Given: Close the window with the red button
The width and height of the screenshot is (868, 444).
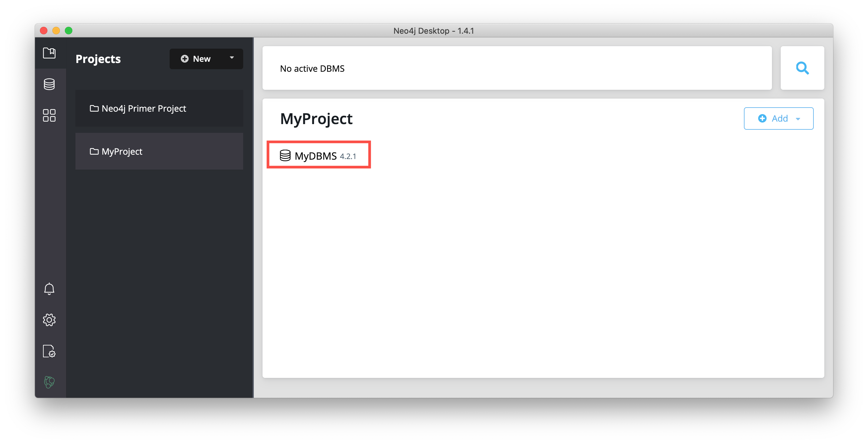Looking at the screenshot, I should (x=43, y=31).
